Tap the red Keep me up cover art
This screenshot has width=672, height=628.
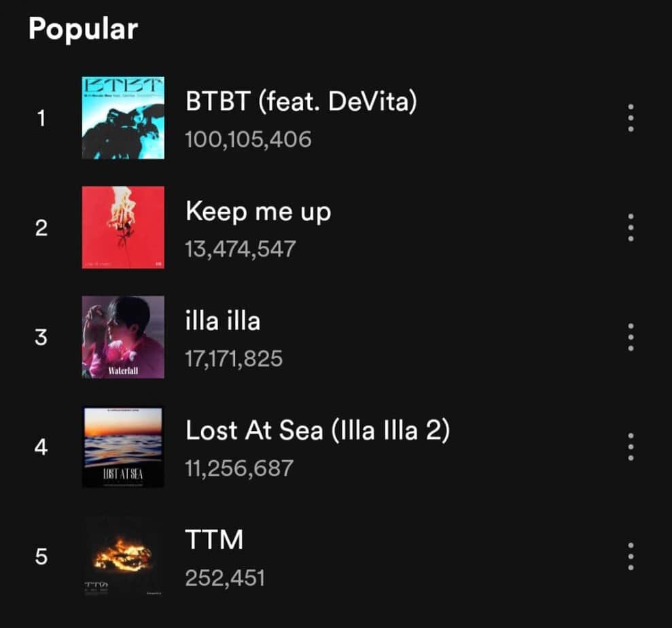[123, 228]
